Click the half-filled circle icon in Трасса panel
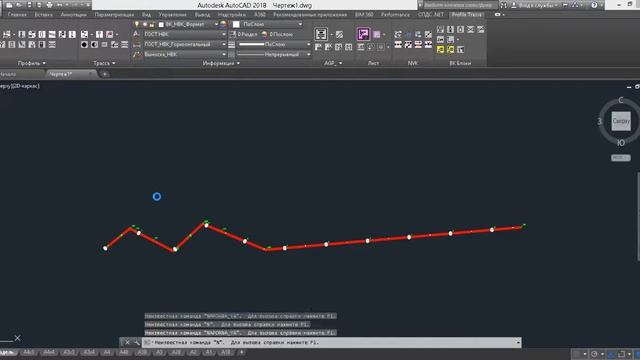Screen dimensions: 640x360 94,44
